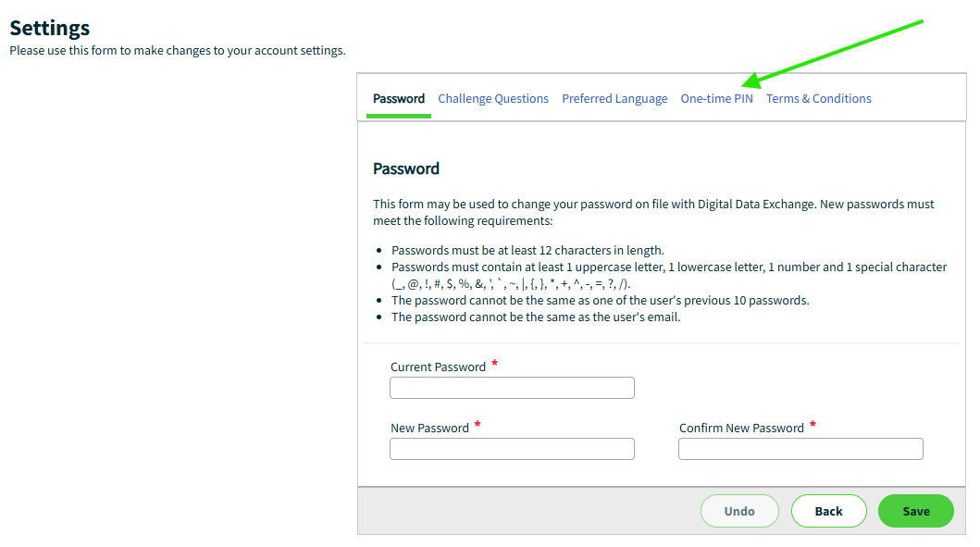Click the Current Password label
Viewport: 980px width, 547px height.
coord(438,367)
